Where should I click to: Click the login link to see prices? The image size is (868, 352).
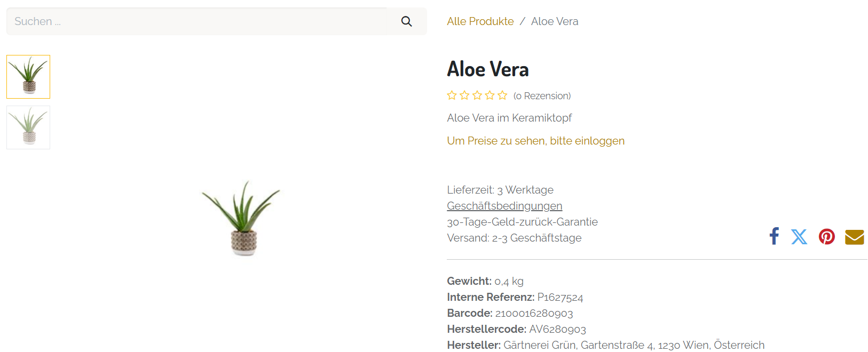(535, 141)
